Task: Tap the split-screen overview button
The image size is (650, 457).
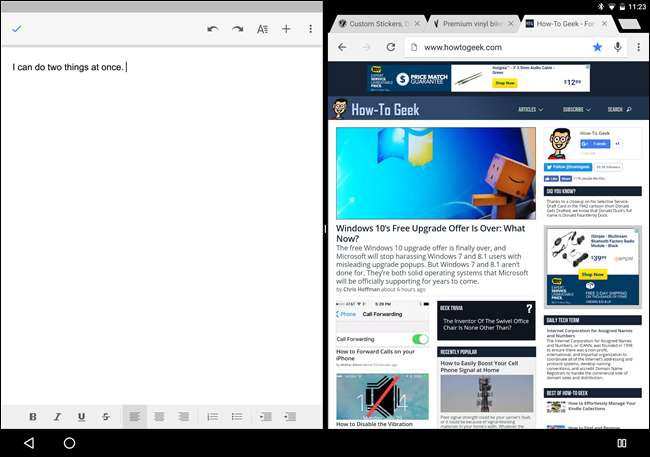Action: [x=622, y=443]
